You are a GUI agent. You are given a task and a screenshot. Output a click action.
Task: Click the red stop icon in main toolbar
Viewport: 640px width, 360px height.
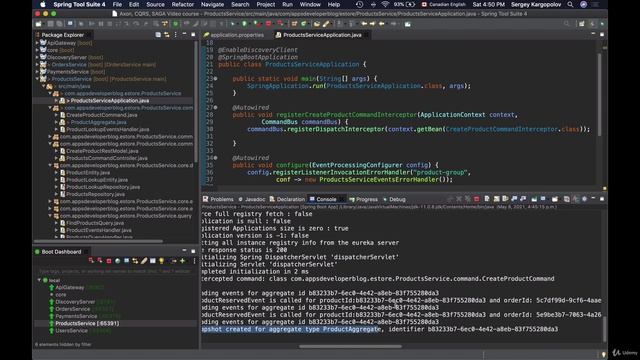click(x=268, y=24)
